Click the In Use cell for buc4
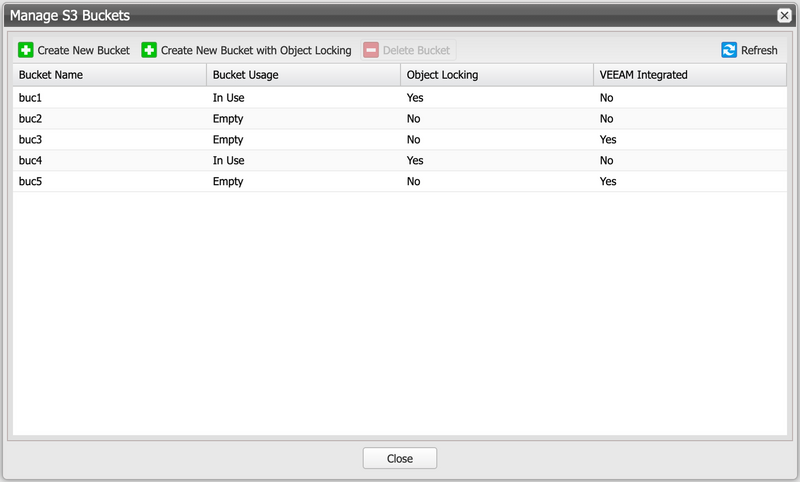Image resolution: width=800 pixels, height=482 pixels. click(x=229, y=161)
